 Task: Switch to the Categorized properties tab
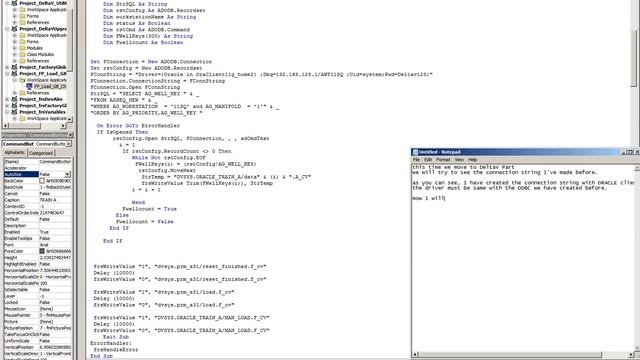coord(41,153)
